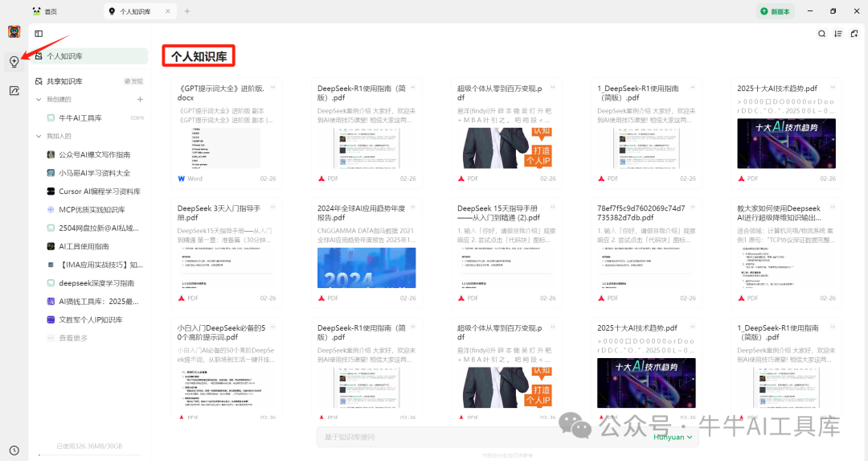The height and width of the screenshot is (461, 868).
Task: Open more options for 小白入门DeepSeek card
Action: 273,327
